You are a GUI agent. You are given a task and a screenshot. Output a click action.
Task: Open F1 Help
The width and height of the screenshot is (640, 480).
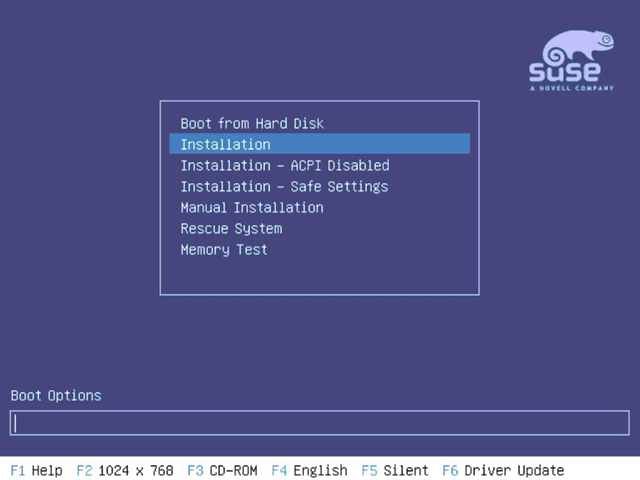click(x=36, y=470)
